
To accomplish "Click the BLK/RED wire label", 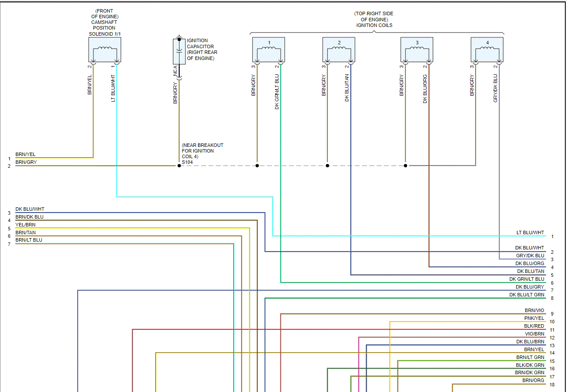I will tap(534, 326).
